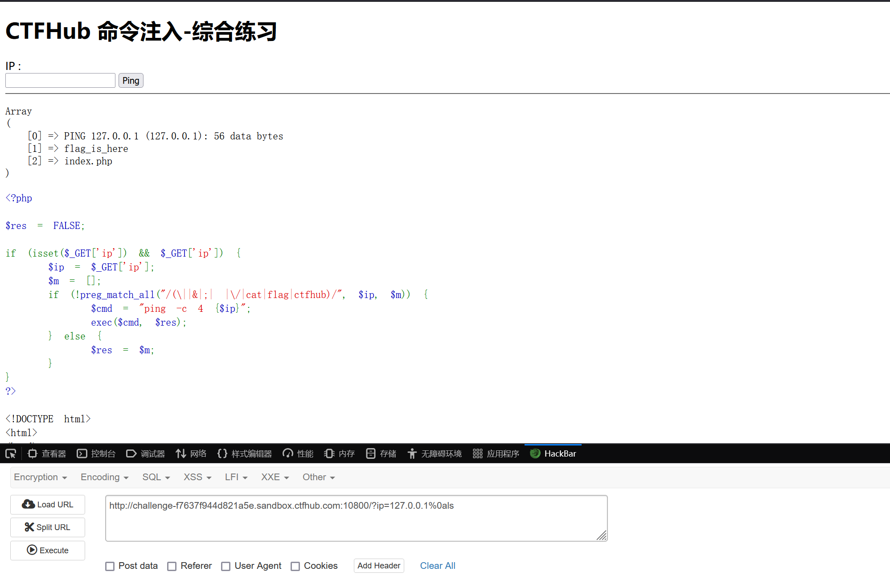Open the Inspector (查看器) panel

click(x=47, y=453)
